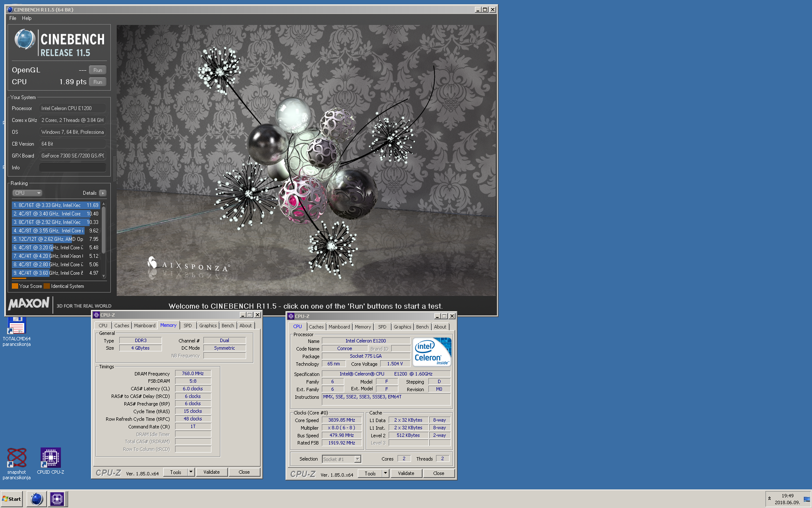
Task: Switch to Memory tab in right CPU-Z
Action: tap(362, 327)
